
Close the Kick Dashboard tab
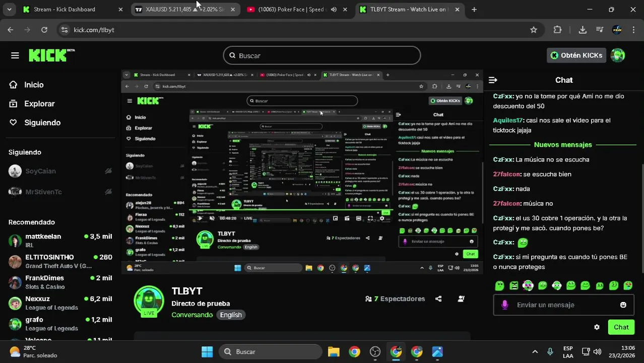coord(120,10)
